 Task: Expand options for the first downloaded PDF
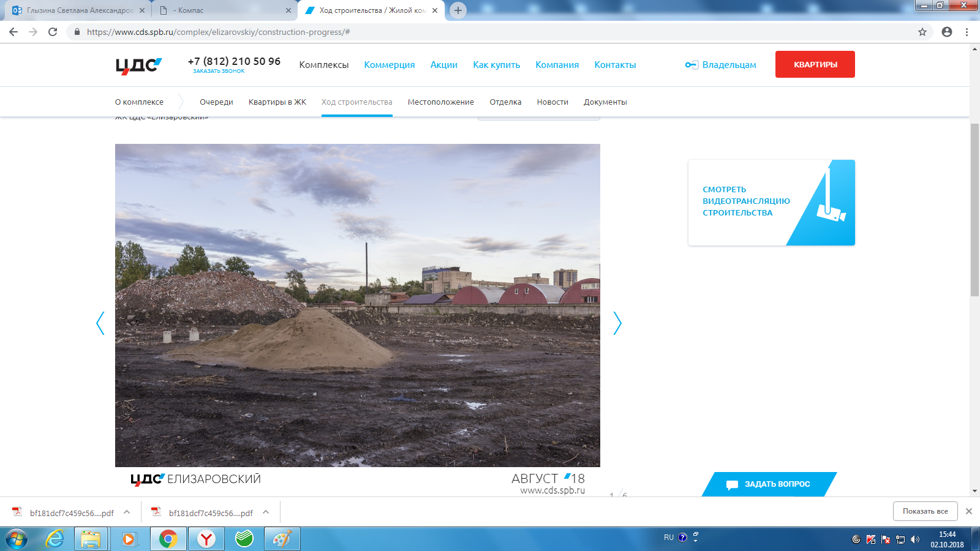point(127,512)
